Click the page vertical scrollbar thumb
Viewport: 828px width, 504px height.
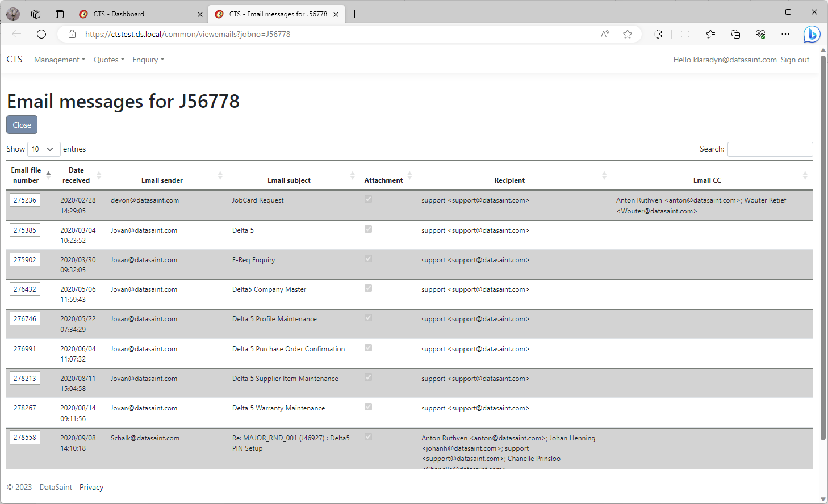tap(823, 247)
